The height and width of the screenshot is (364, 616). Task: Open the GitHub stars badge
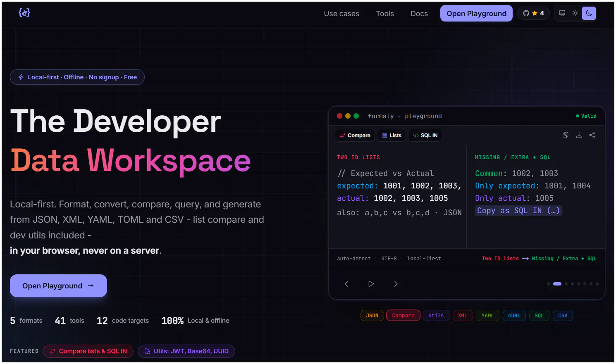pyautogui.click(x=533, y=13)
